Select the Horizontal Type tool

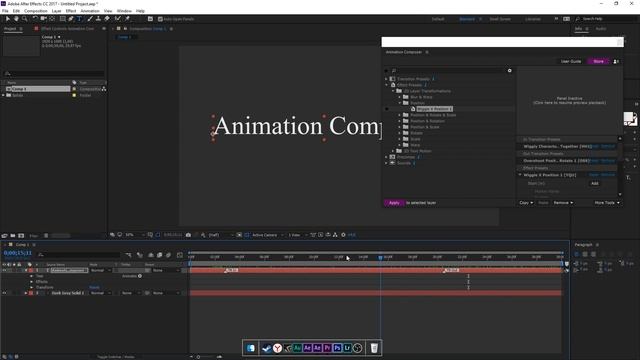pyautogui.click(x=79, y=19)
